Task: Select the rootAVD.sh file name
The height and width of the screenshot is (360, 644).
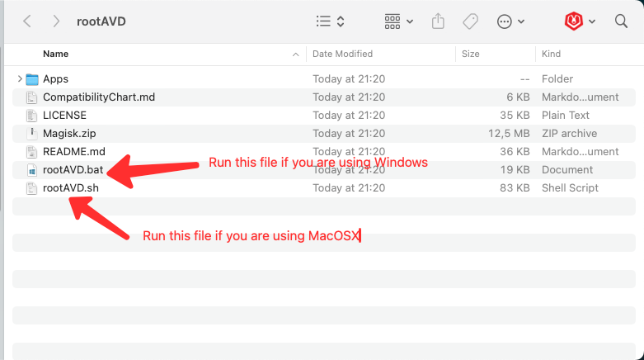Action: (71, 187)
